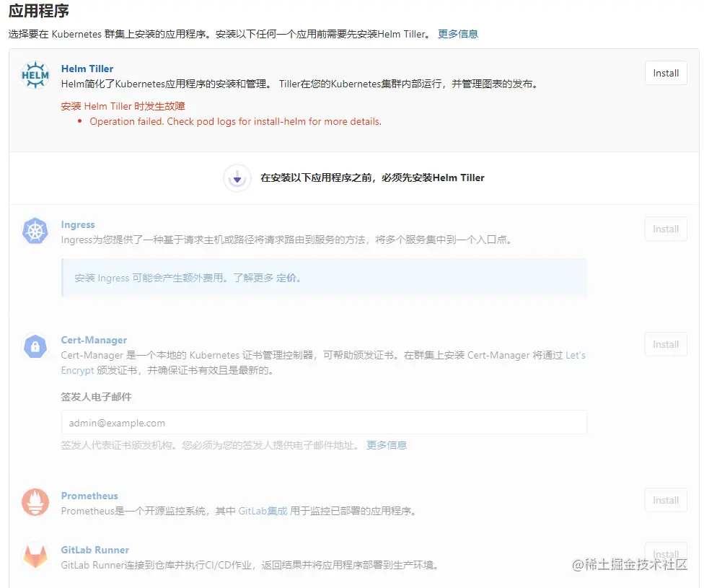The width and height of the screenshot is (704, 588).
Task: Click the Cert-Manager lock icon
Action: click(x=35, y=346)
